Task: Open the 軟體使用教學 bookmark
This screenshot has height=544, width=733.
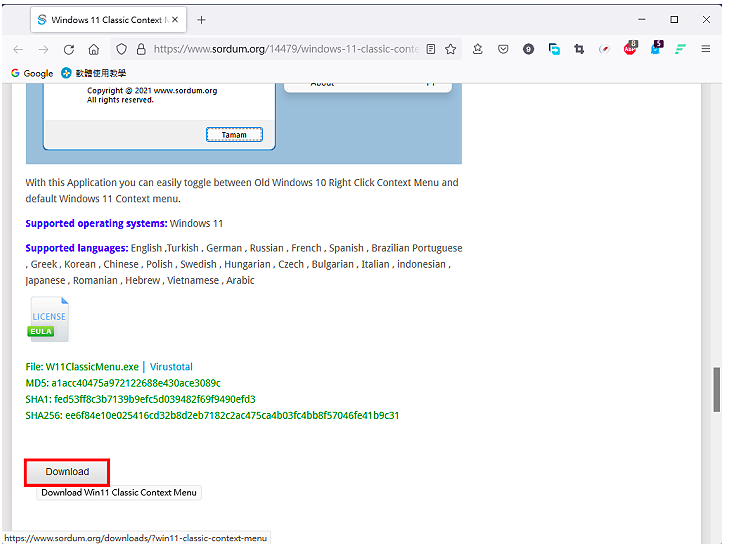Action: [94, 73]
